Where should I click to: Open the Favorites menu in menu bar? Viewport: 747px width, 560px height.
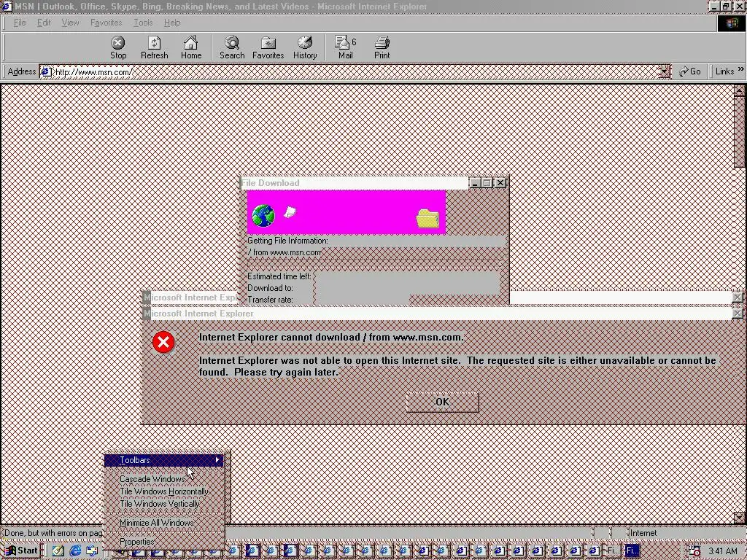pyautogui.click(x=107, y=23)
